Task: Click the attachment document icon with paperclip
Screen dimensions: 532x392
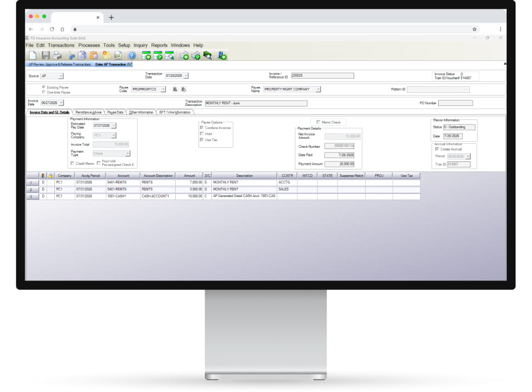Action: click(118, 55)
